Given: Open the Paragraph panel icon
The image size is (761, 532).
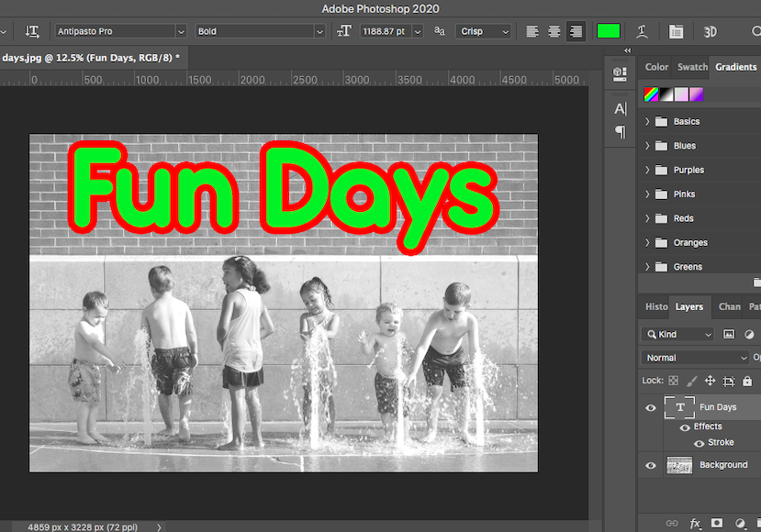Looking at the screenshot, I should [x=621, y=132].
